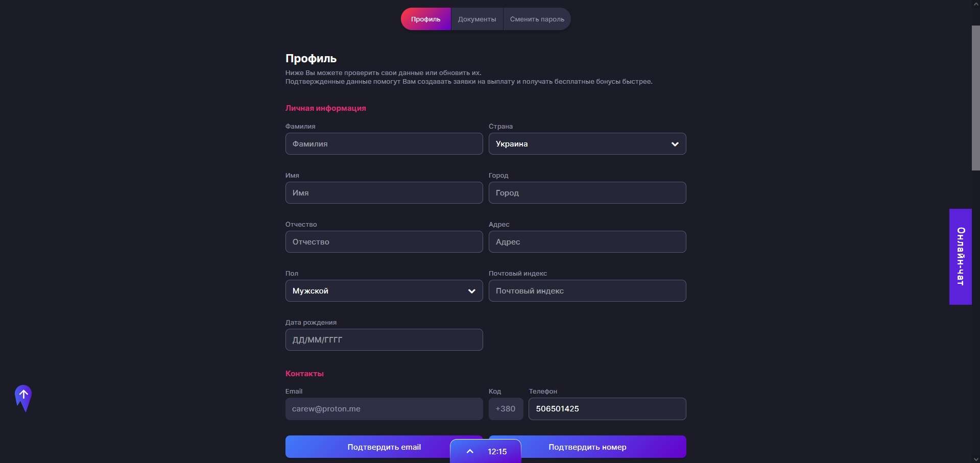Expand the bottom timer panel chevron
The height and width of the screenshot is (463, 980).
click(x=470, y=451)
